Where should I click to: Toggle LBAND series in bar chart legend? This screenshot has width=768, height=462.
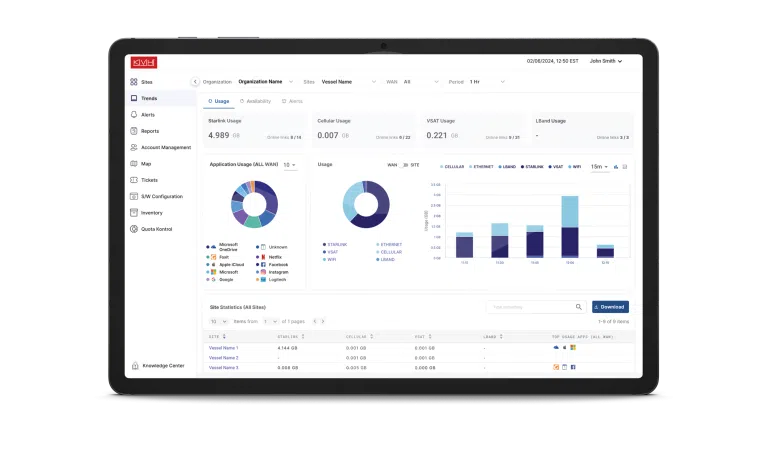507,167
